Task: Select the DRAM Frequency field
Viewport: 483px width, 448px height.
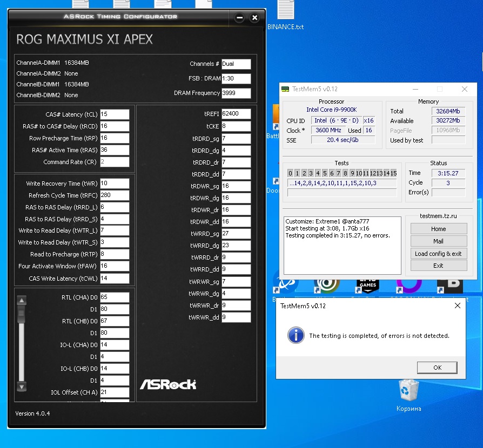Action: (x=236, y=93)
